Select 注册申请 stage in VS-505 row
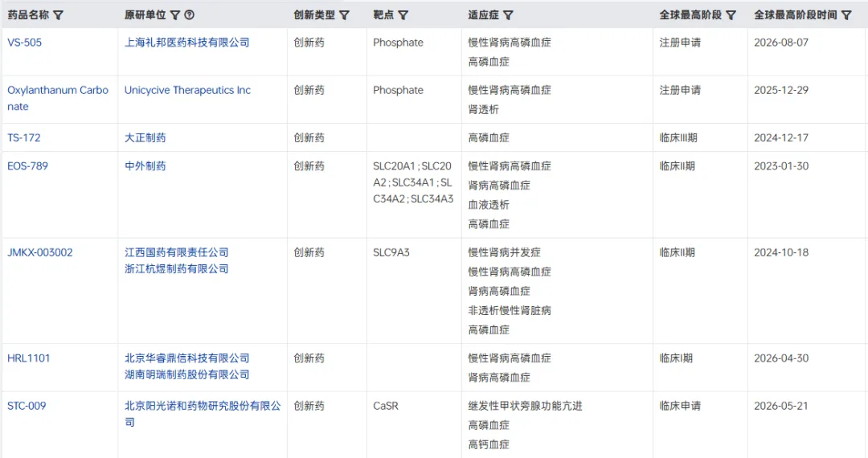 click(x=680, y=43)
